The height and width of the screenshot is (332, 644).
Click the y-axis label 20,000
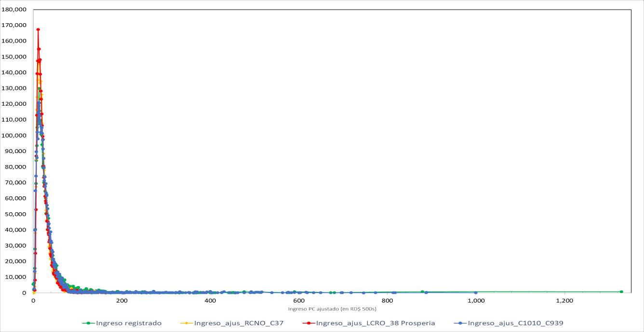(x=15, y=261)
